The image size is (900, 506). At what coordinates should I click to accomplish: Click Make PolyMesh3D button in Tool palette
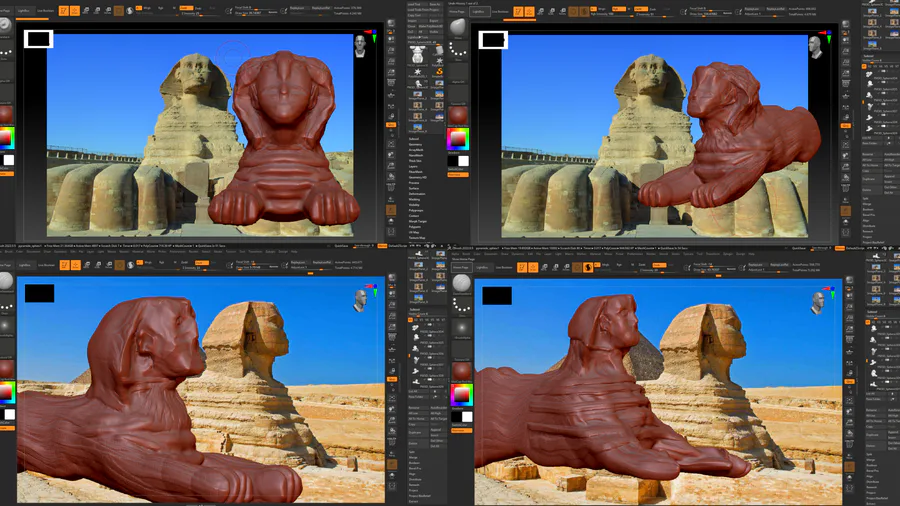pos(430,26)
